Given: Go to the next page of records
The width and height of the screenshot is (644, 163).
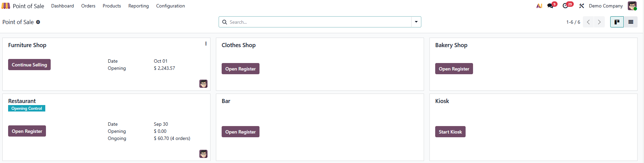Looking at the screenshot, I should point(599,22).
